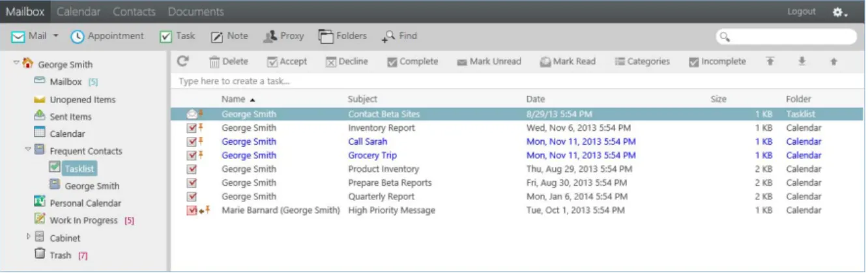Toggle the Inventory Report task checkbox
Screen dimensions: 868x273
pyautogui.click(x=191, y=128)
